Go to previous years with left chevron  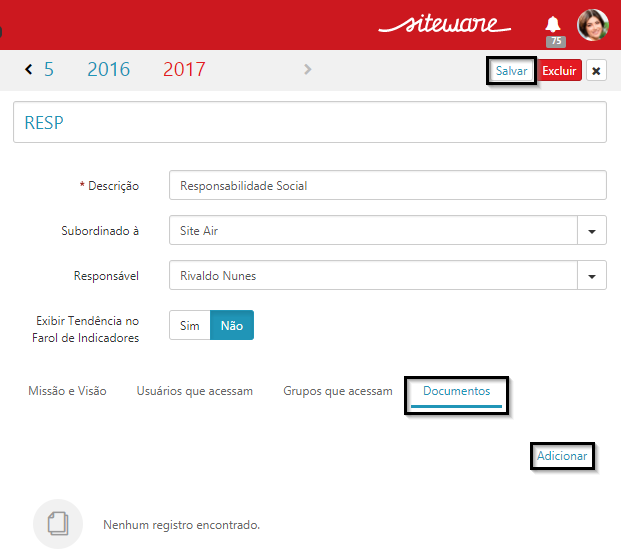pyautogui.click(x=29, y=69)
